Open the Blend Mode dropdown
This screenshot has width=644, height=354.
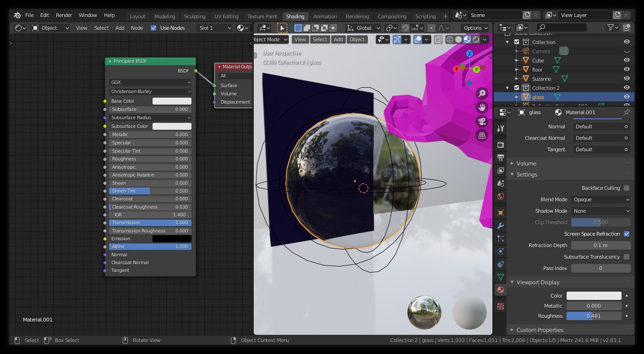(x=600, y=199)
